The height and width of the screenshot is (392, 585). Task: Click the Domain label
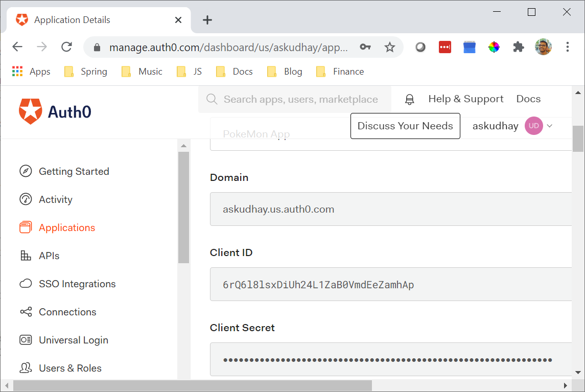[x=229, y=177]
